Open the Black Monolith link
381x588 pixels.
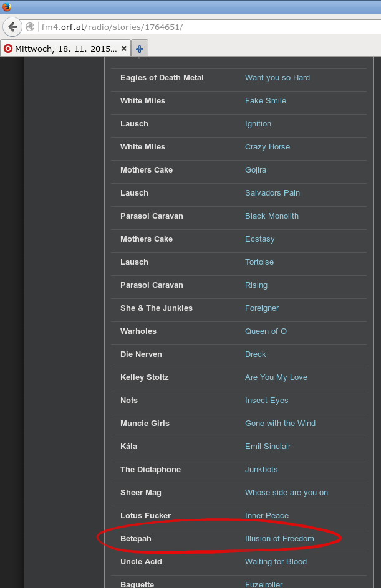pos(272,216)
